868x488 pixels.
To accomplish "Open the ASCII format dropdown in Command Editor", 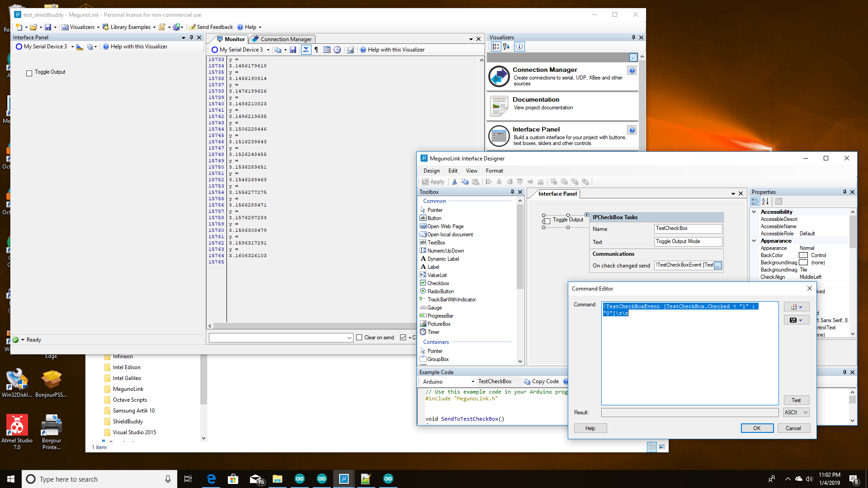I will 796,412.
